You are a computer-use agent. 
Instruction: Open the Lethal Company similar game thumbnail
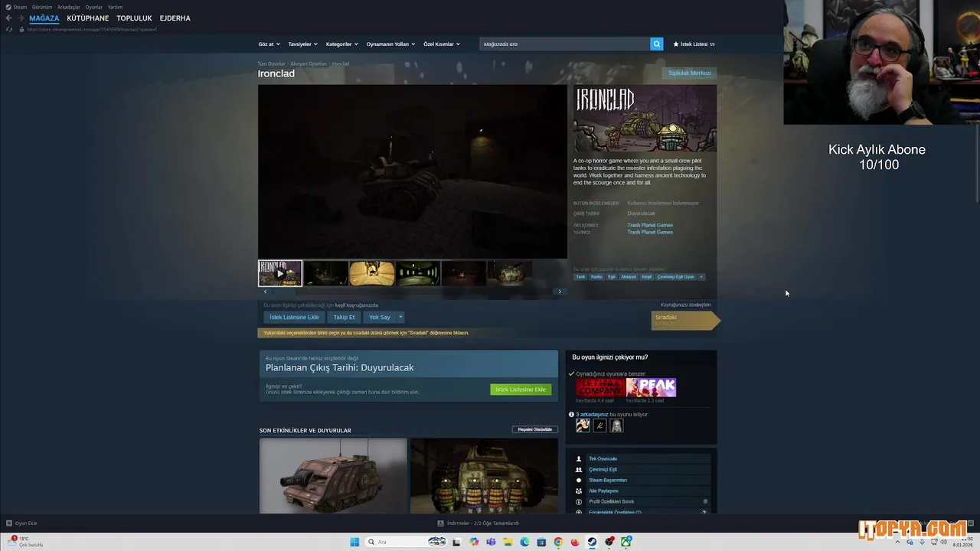pos(600,387)
